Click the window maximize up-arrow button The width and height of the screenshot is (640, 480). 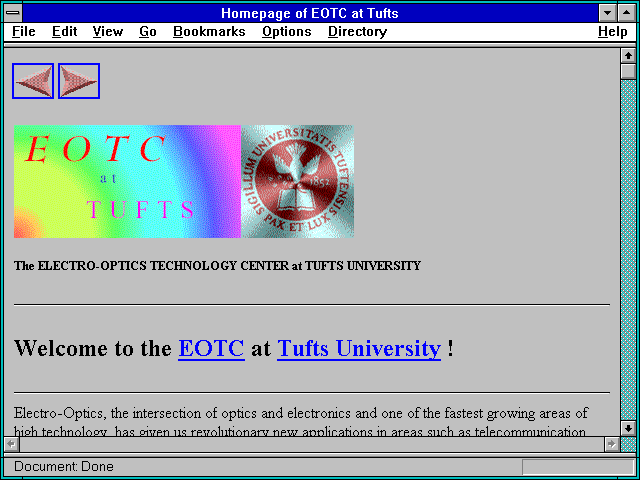(x=627, y=13)
